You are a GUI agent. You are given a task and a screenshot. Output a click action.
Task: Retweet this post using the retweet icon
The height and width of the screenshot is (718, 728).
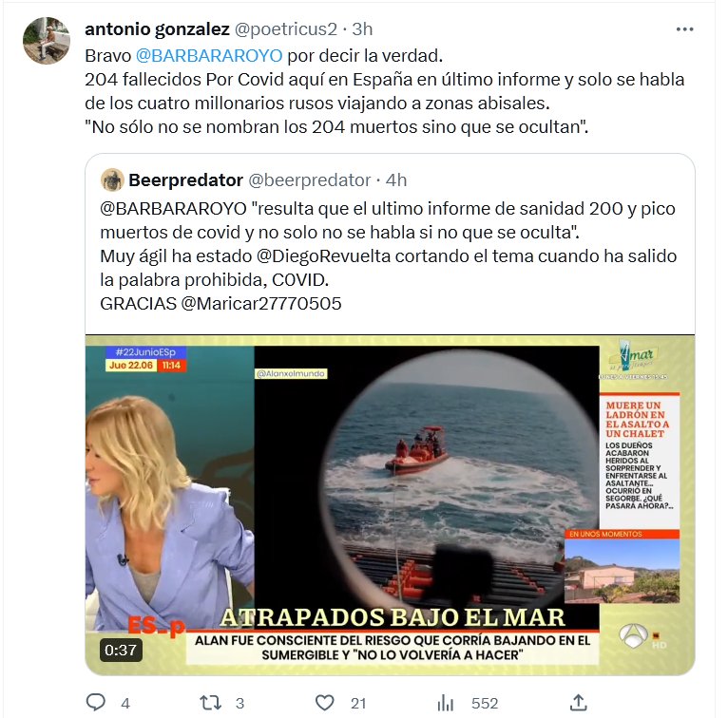210,703
